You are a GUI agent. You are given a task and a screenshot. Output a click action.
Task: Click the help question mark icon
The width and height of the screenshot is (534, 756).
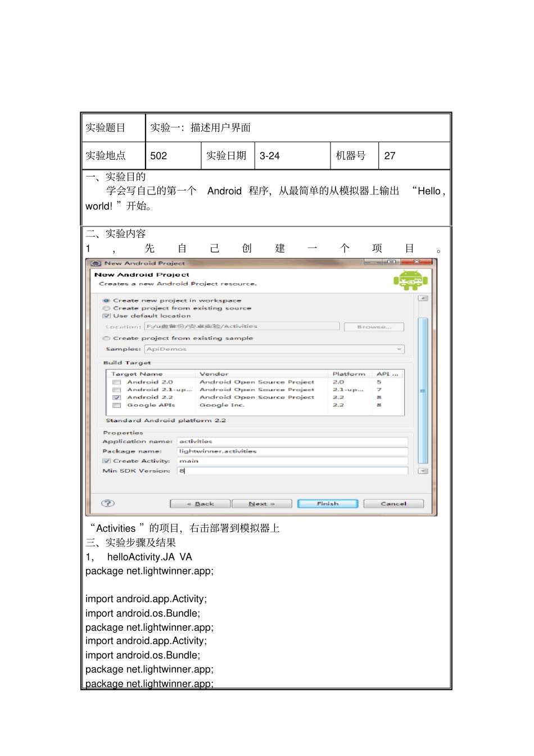pyautogui.click(x=108, y=503)
